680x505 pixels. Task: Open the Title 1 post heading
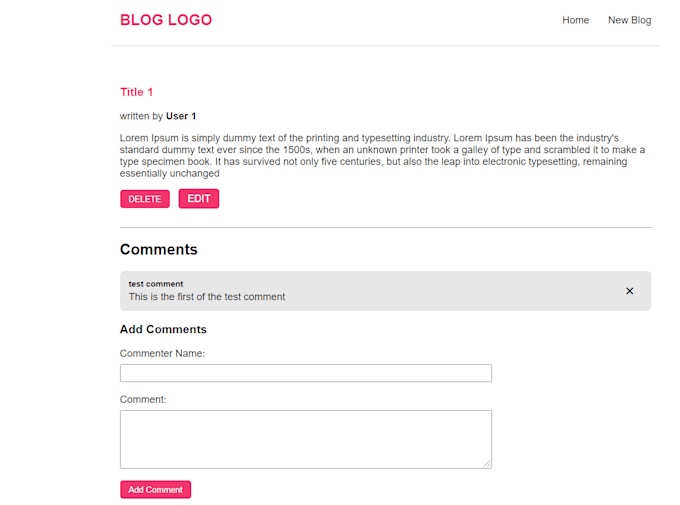[137, 92]
